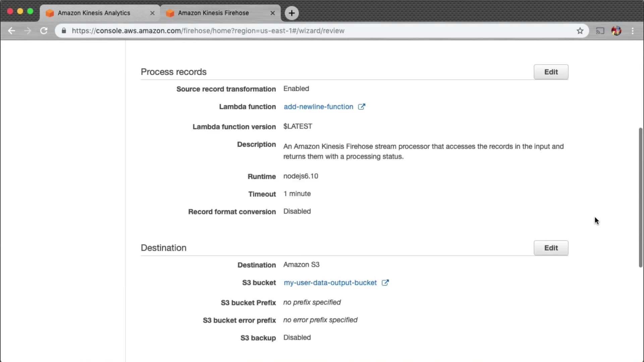Bookmark this page with star icon
The height and width of the screenshot is (362, 644).
pos(580,31)
